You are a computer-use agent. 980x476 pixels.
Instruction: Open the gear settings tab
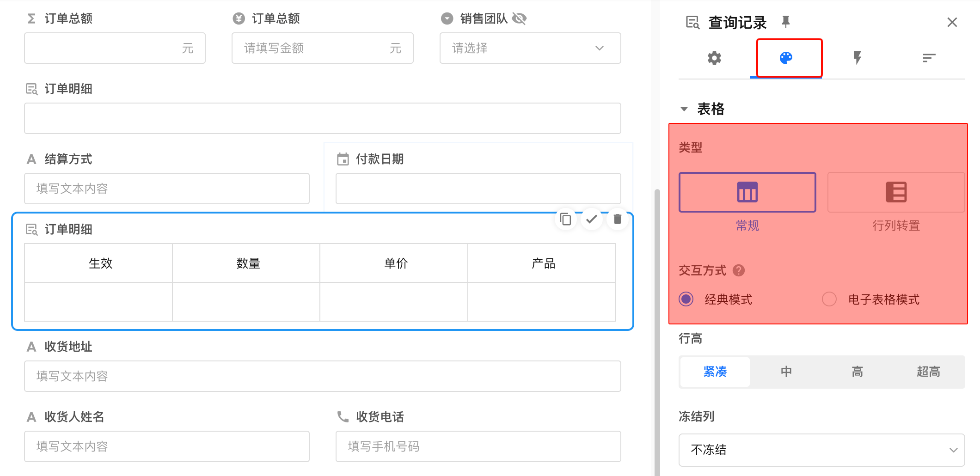click(x=714, y=58)
